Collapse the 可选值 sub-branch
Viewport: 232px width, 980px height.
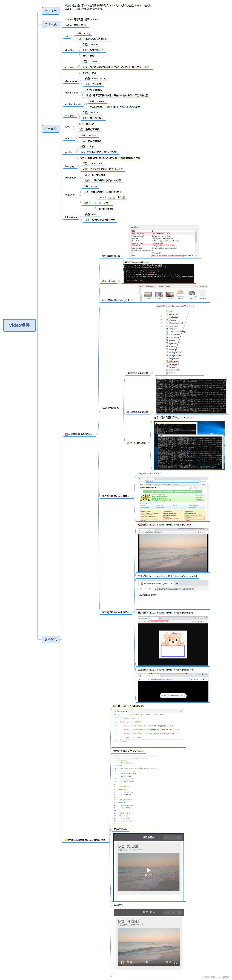click(94, 203)
